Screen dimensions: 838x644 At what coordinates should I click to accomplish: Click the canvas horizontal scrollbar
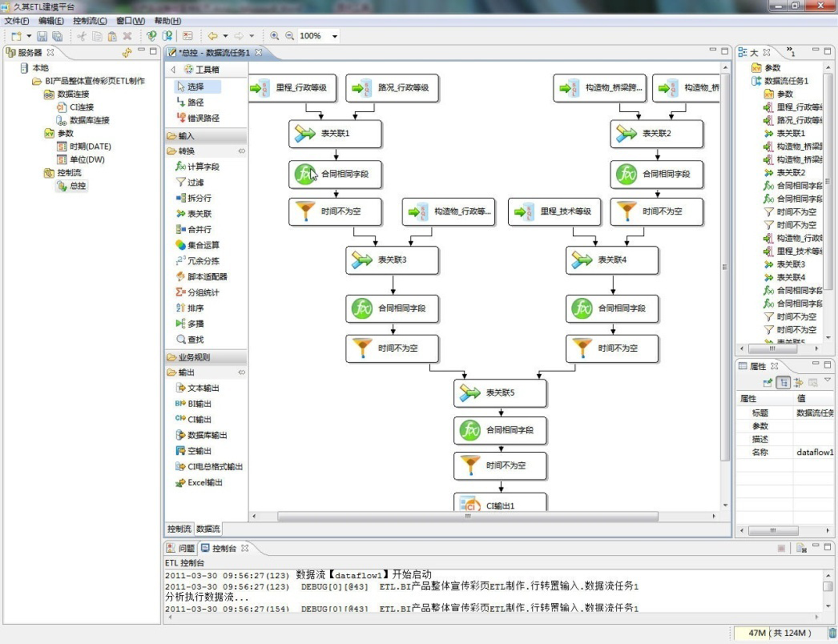467,516
